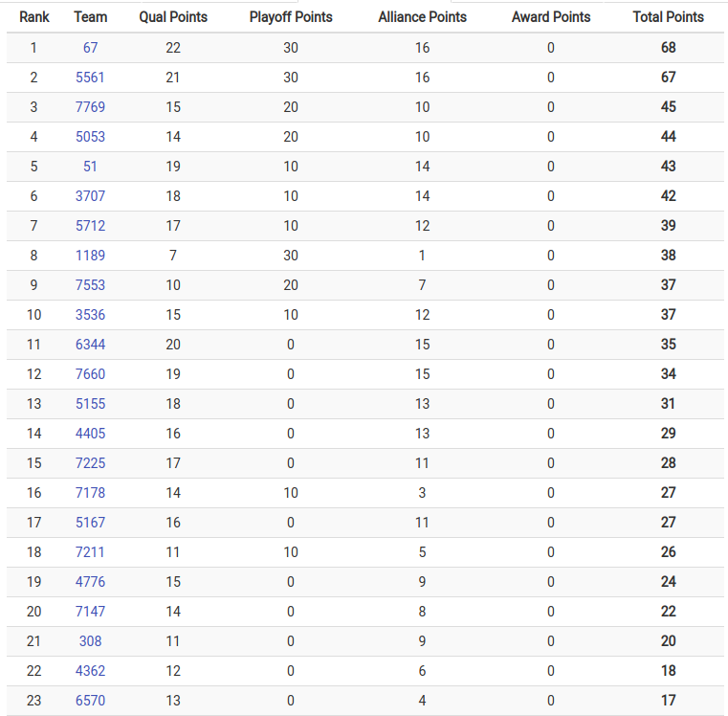Select total points value 24
The height and width of the screenshot is (716, 728).
[668, 582]
